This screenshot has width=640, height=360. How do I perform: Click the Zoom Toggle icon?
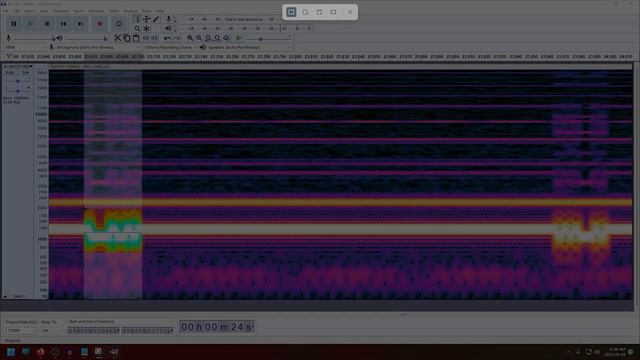227,38
